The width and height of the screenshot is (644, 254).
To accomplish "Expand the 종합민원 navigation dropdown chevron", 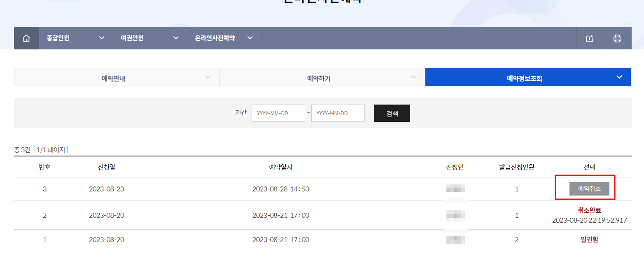I will tap(102, 37).
